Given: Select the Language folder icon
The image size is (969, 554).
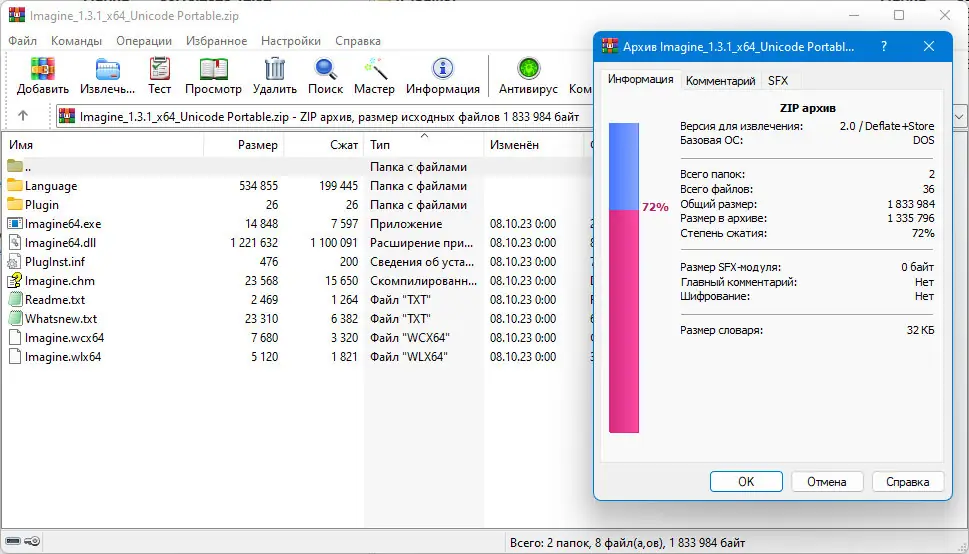Looking at the screenshot, I should point(15,185).
